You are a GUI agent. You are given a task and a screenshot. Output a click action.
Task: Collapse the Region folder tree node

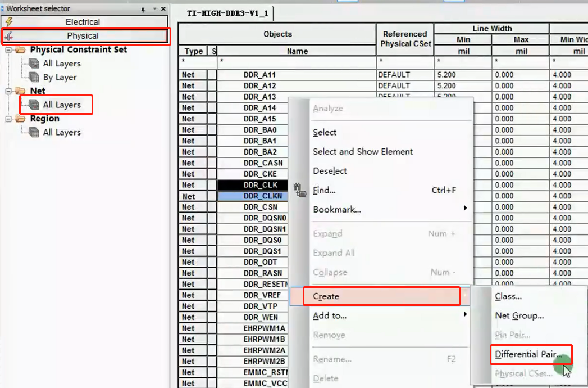tap(8, 119)
